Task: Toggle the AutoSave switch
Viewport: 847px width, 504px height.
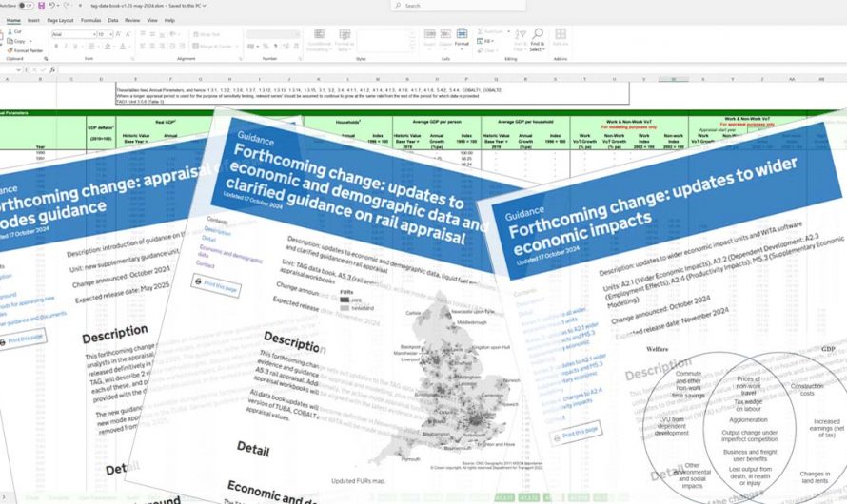Action: point(25,6)
